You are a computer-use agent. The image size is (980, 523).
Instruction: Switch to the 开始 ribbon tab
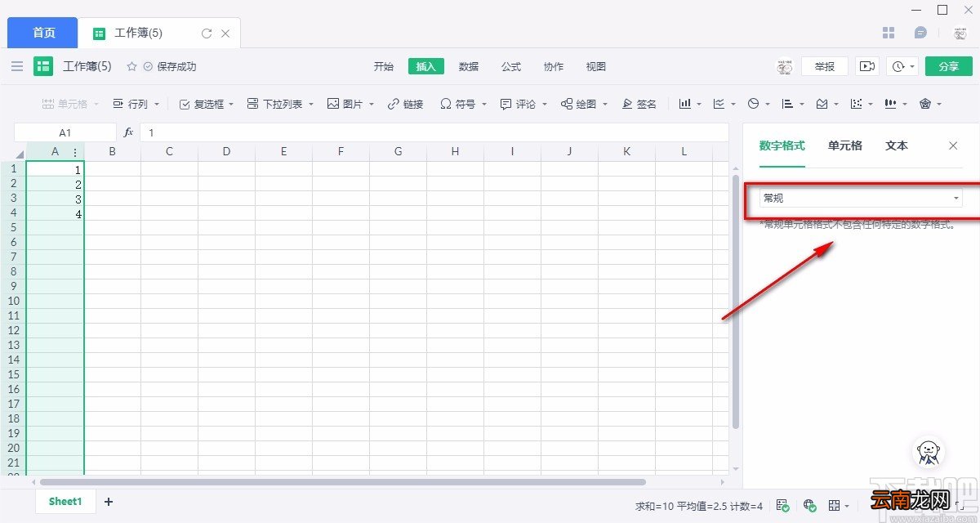(384, 66)
